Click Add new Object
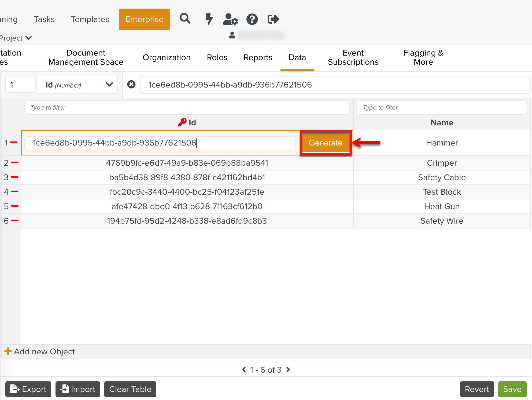Image resolution: width=532 pixels, height=400 pixels. coord(40,351)
